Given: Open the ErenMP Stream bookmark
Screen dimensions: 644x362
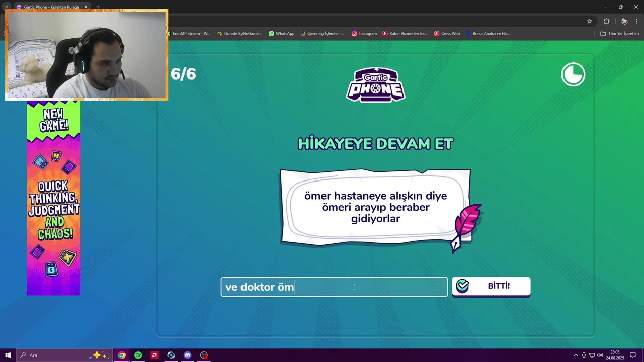Looking at the screenshot, I should pyautogui.click(x=189, y=33).
